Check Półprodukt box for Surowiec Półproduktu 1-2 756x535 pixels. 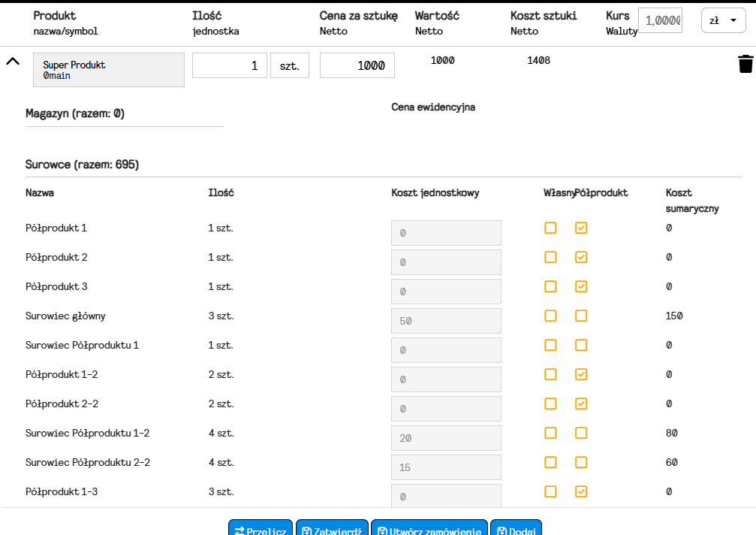[581, 433]
